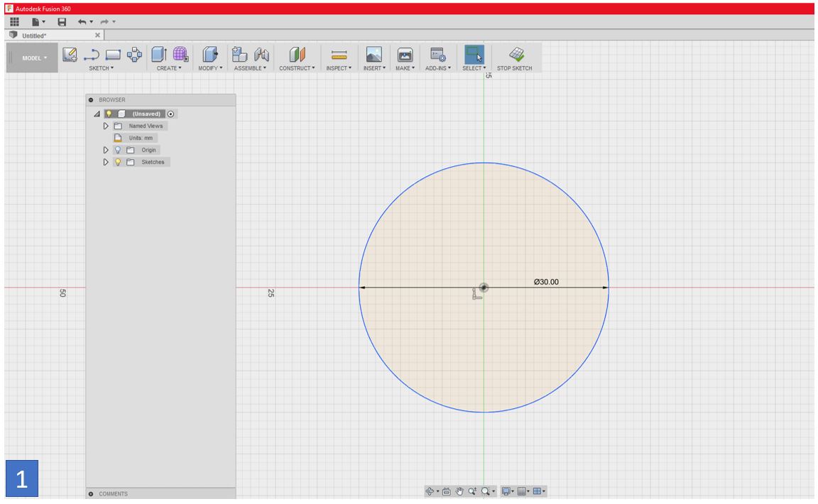Expand the Sketches folder
Viewport: 818px width, 504px height.
point(105,162)
